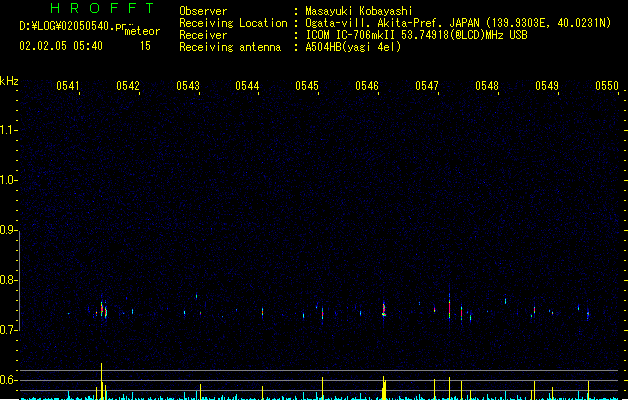Click the 0545 time marker
The width and height of the screenshot is (629, 400).
[307, 86]
